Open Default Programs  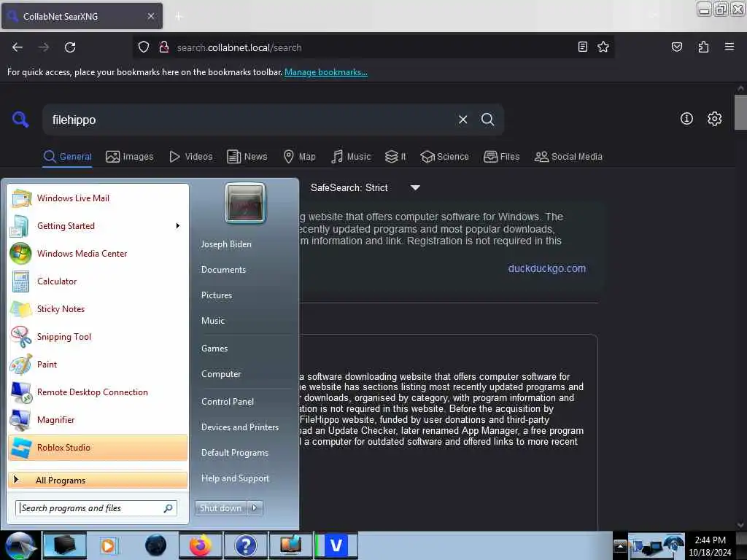point(235,453)
